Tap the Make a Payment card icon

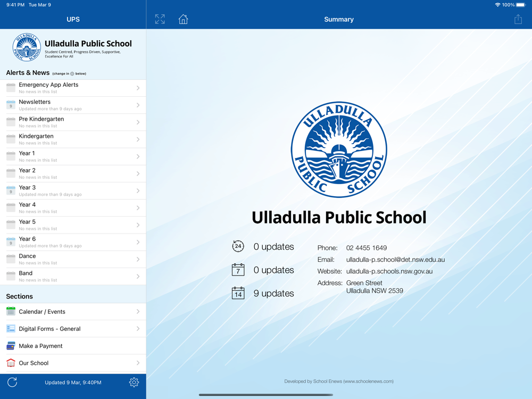click(x=11, y=345)
